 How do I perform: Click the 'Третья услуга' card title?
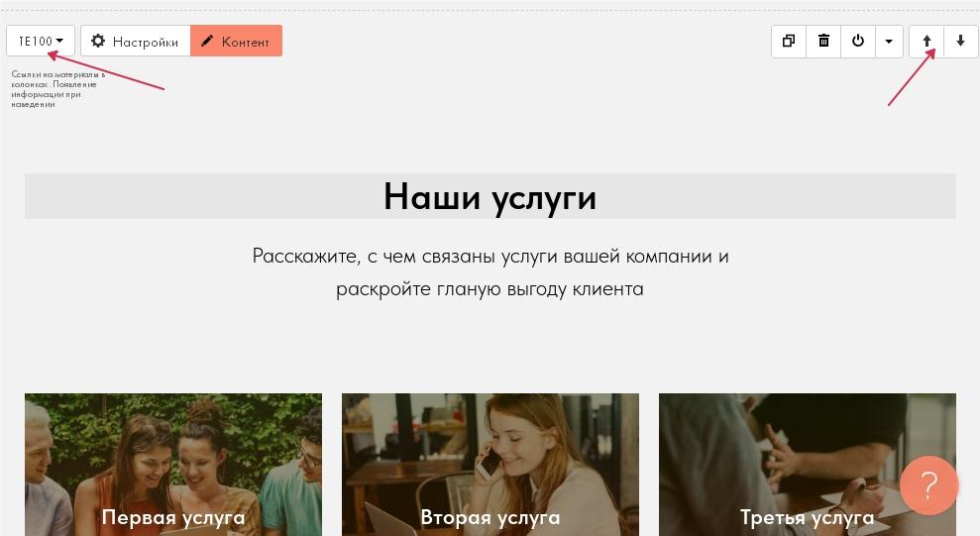[x=807, y=517]
